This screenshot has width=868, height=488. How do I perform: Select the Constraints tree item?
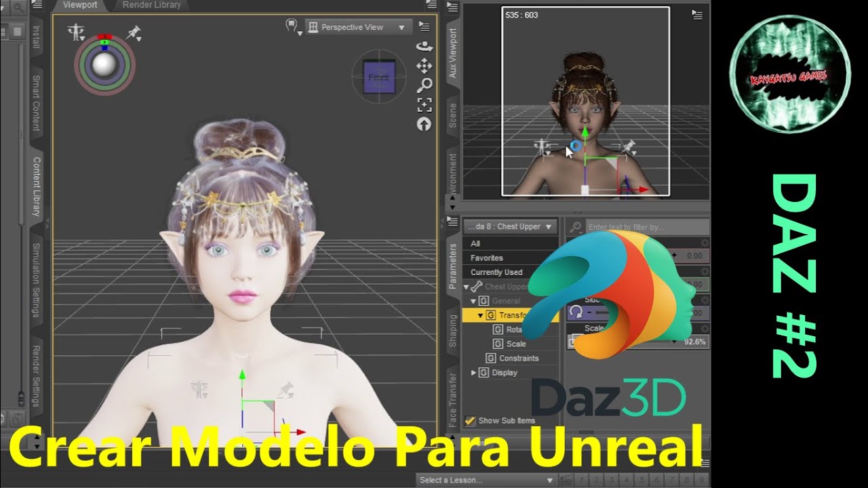(x=519, y=358)
